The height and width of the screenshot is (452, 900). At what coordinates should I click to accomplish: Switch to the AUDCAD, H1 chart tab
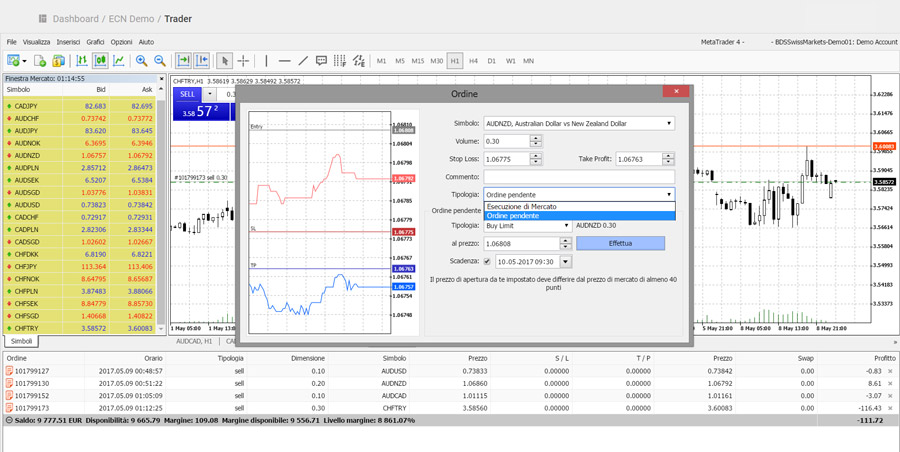click(194, 341)
